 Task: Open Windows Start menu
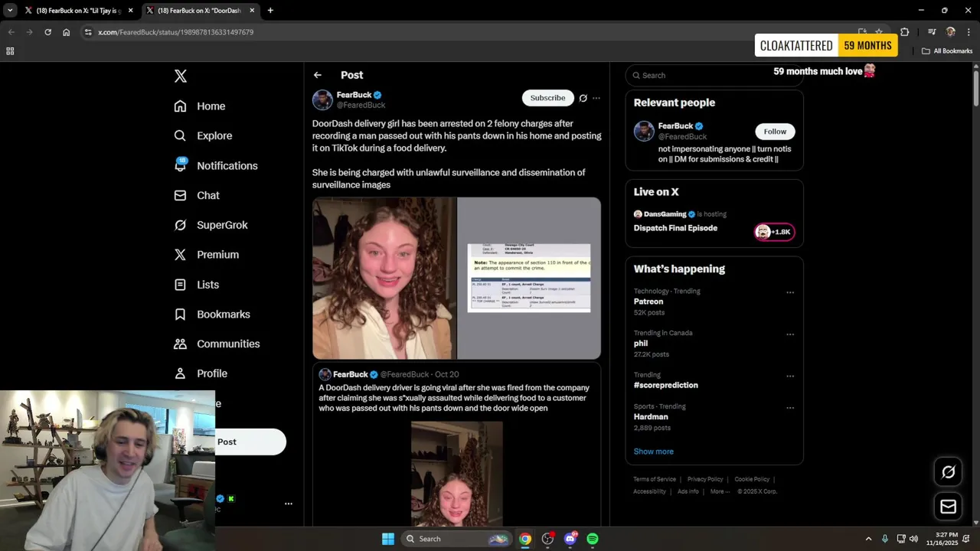(x=388, y=539)
